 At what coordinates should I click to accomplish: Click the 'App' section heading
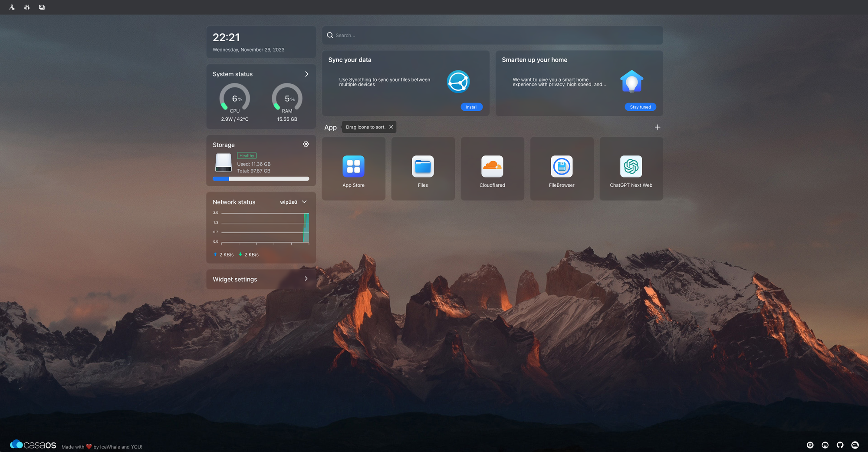[330, 127]
